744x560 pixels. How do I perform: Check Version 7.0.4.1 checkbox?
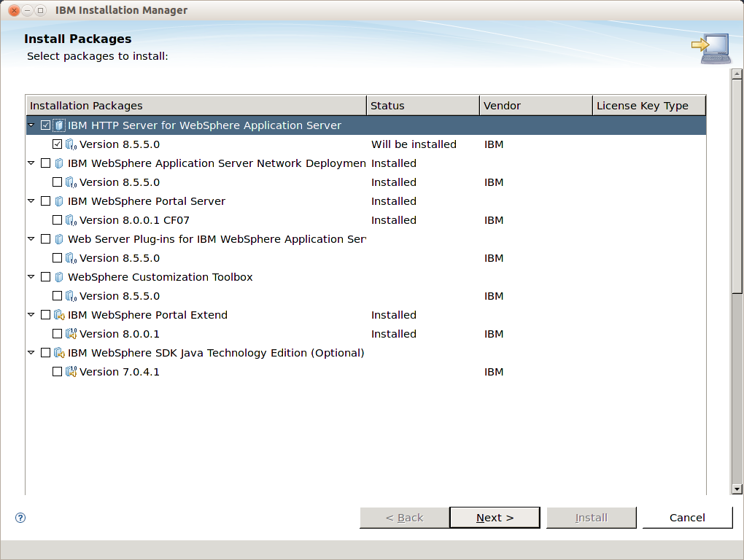click(x=57, y=372)
